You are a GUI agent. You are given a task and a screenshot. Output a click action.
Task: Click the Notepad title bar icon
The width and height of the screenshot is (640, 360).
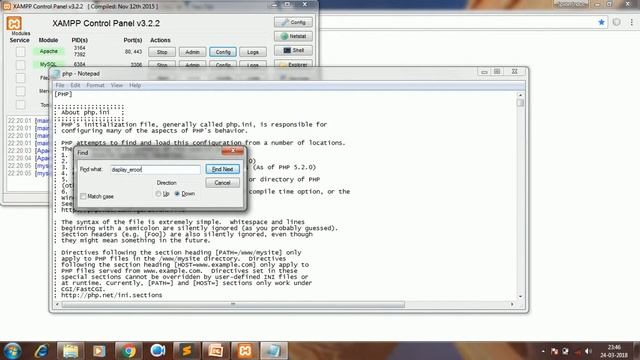pyautogui.click(x=56, y=73)
